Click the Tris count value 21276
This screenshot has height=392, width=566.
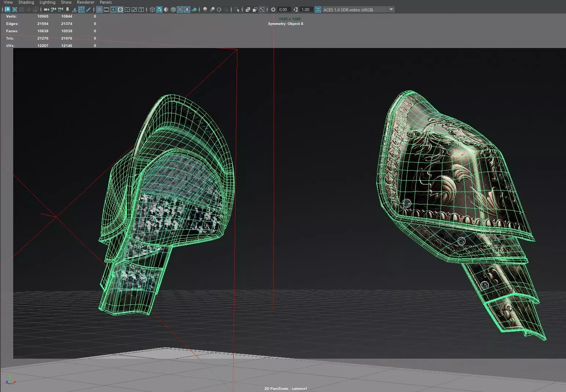point(43,38)
